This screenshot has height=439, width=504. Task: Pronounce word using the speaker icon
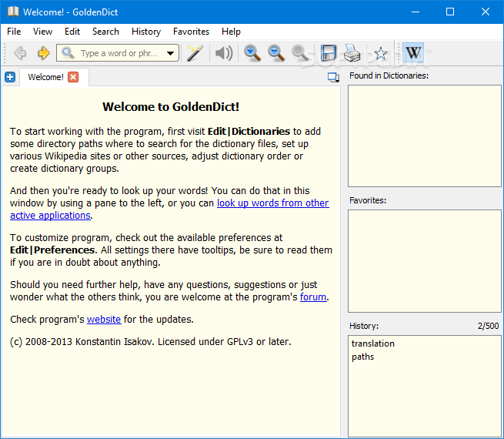coord(224,53)
